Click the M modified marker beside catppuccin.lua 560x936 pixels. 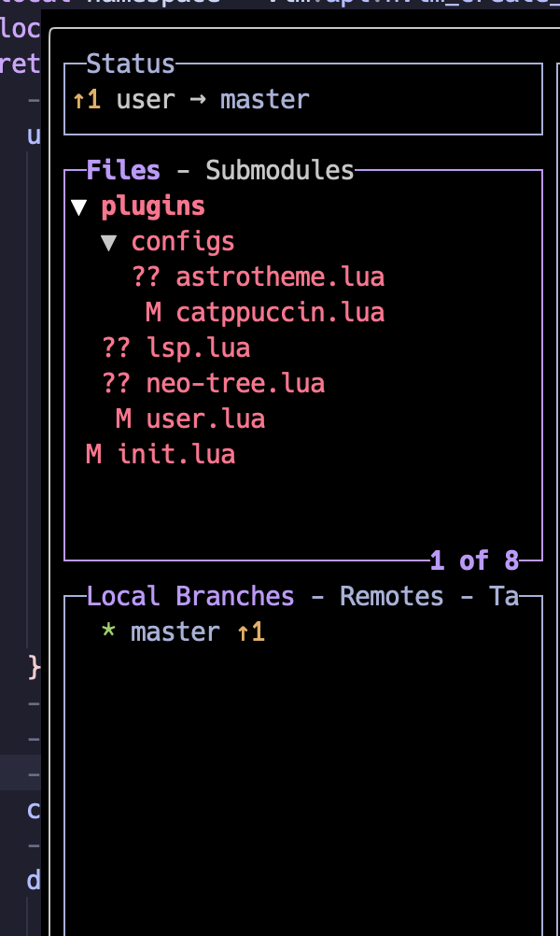(153, 311)
